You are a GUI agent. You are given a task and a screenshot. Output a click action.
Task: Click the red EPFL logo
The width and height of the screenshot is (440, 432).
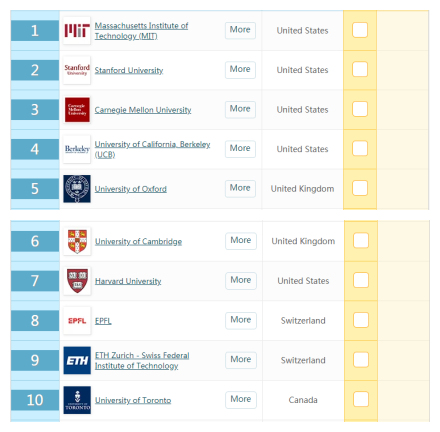pyautogui.click(x=77, y=321)
